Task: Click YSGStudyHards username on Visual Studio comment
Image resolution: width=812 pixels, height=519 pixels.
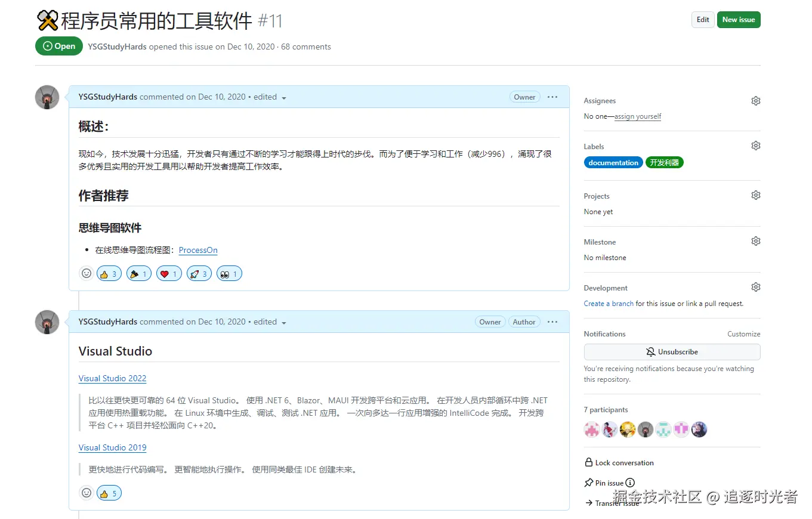Action: pos(108,322)
